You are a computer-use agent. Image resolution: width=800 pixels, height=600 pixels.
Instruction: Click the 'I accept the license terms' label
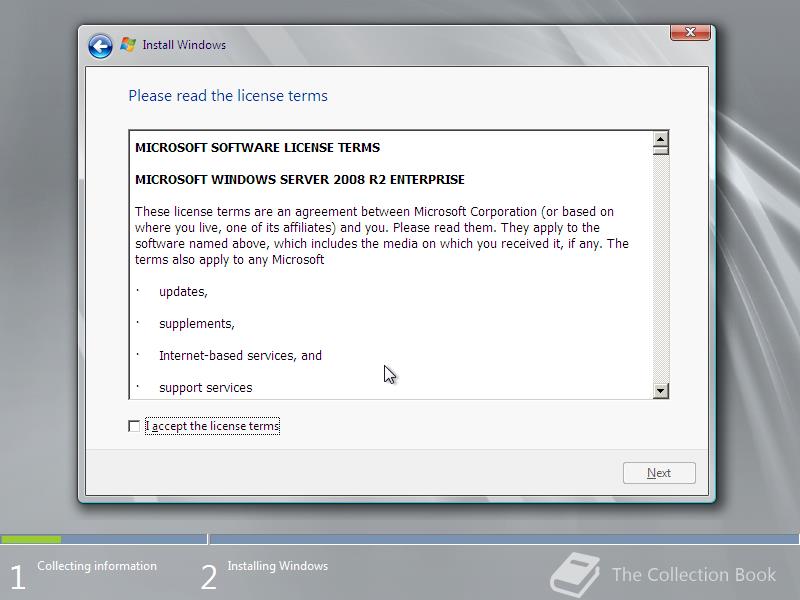[213, 426]
